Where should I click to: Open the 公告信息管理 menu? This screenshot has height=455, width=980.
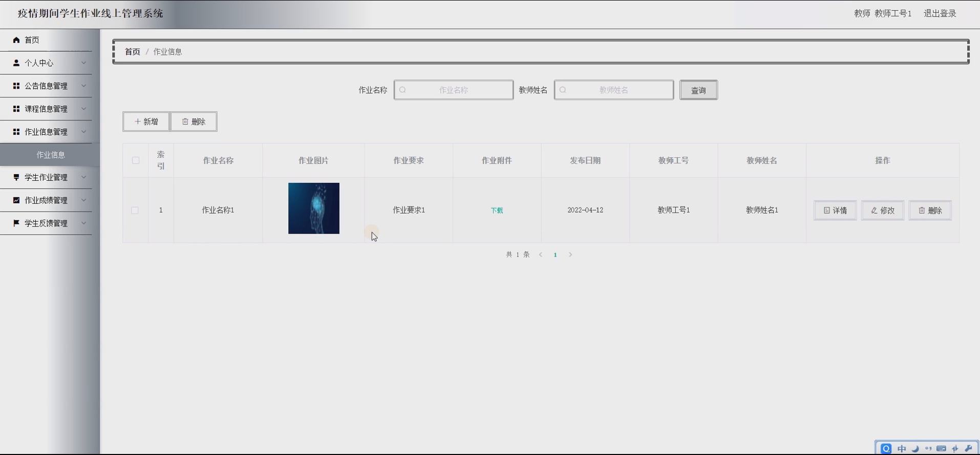tap(46, 86)
